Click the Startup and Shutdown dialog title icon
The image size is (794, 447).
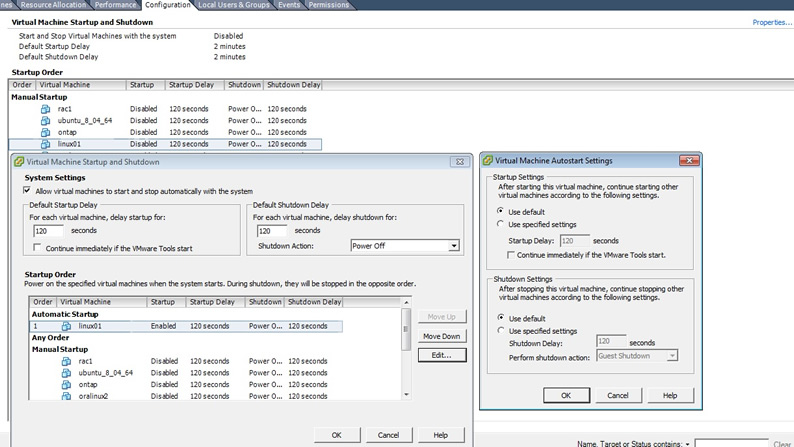19,161
